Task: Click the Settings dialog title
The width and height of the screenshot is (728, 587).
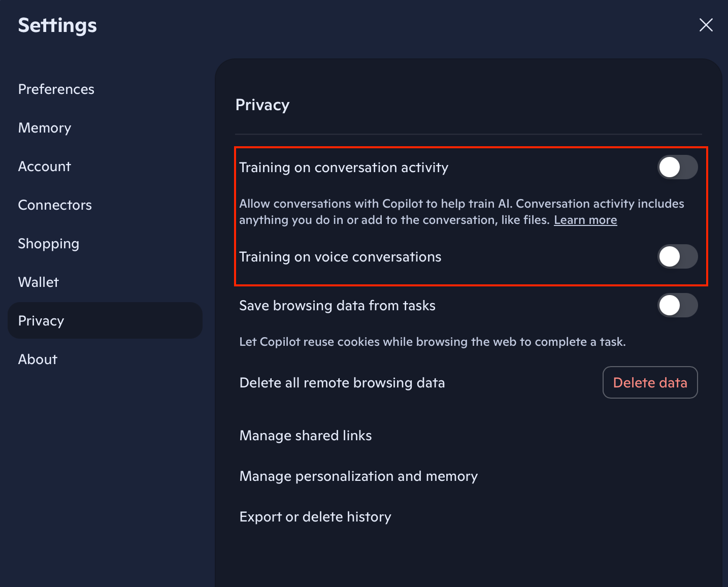Action: pos(57,25)
